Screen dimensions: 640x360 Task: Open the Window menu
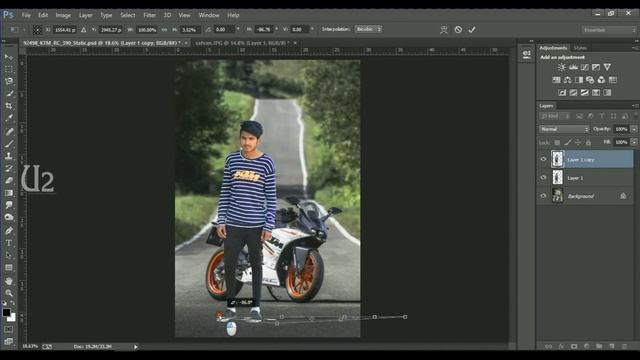[209, 15]
